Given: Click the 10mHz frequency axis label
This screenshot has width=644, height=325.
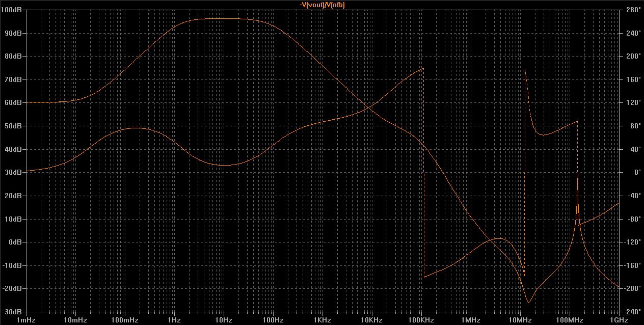Looking at the screenshot, I should (x=75, y=320).
